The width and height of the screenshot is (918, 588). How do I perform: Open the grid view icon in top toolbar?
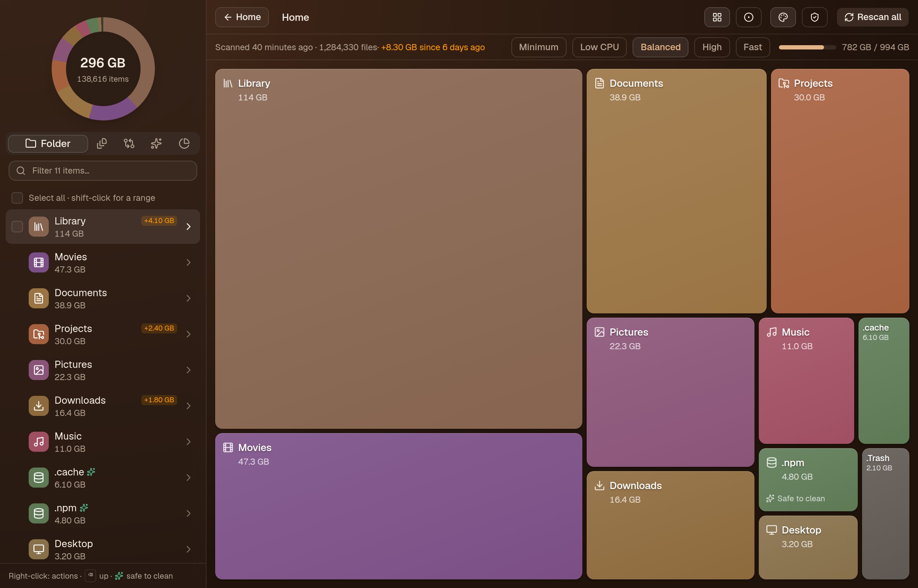pyautogui.click(x=717, y=17)
